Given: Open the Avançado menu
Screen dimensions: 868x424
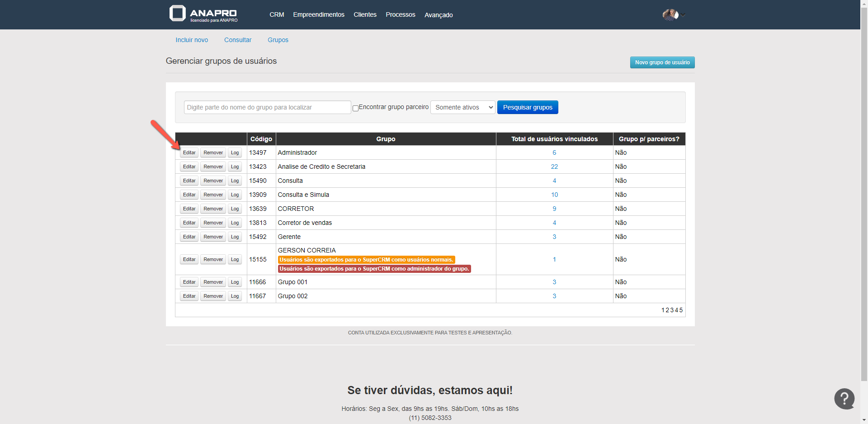Looking at the screenshot, I should (x=438, y=15).
